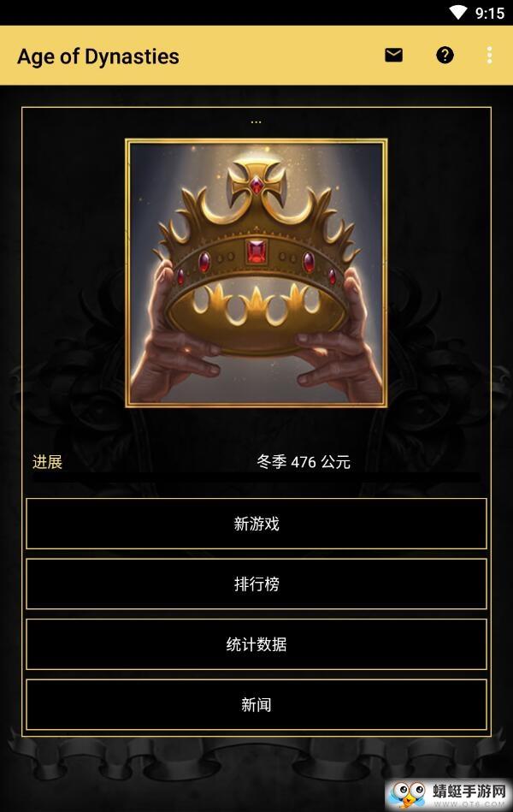Tap the ellipsis text above the crown
Image resolution: width=513 pixels, height=812 pixels.
[x=256, y=122]
